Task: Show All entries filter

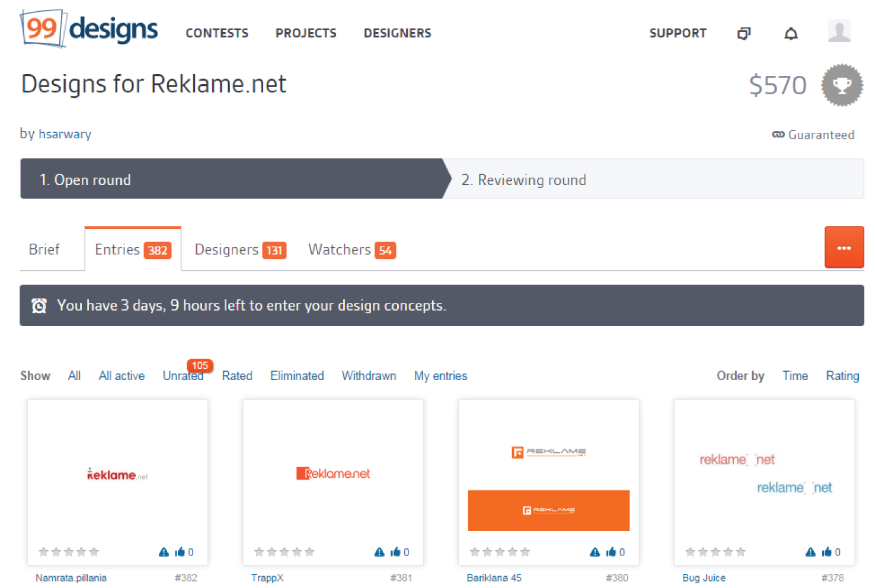Action: point(74,376)
